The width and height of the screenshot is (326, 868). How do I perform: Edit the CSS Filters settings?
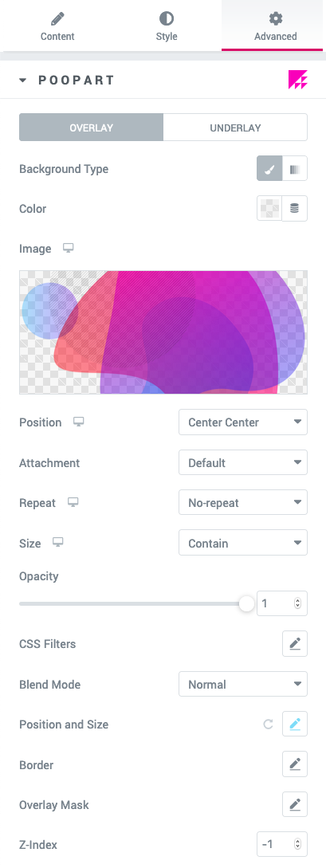295,644
